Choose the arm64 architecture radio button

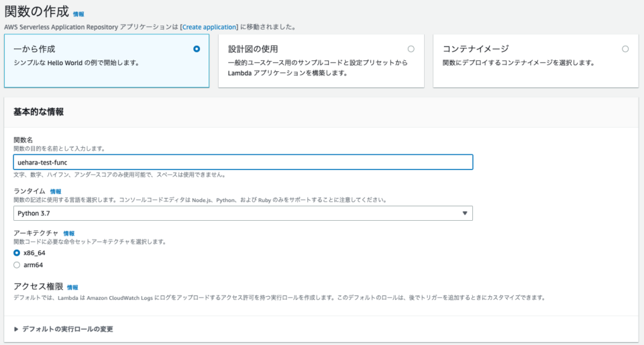[x=17, y=264]
